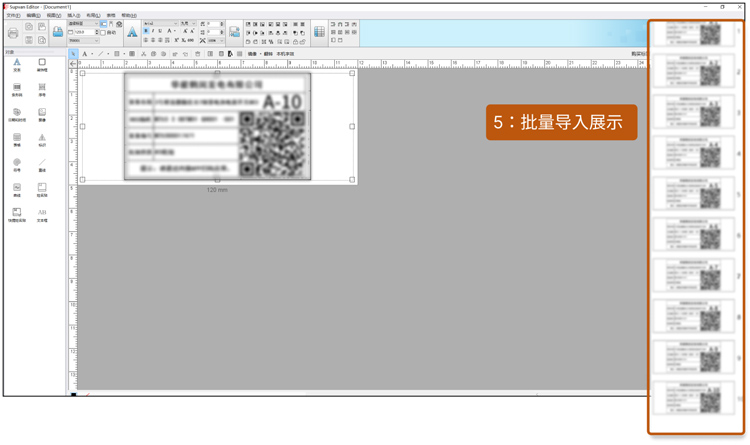
Task: Open the File menu
Action: tap(13, 15)
